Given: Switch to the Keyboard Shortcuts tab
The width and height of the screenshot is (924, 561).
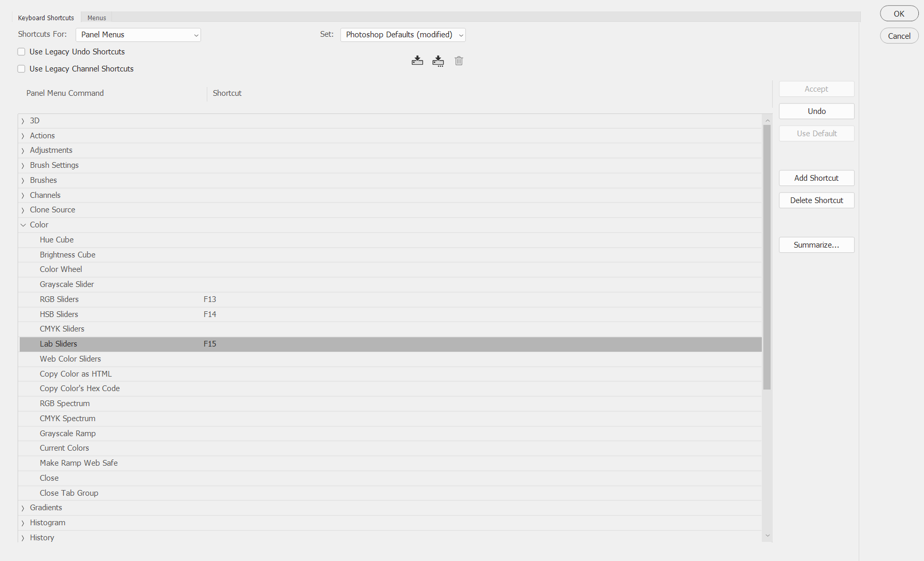Looking at the screenshot, I should [46, 18].
